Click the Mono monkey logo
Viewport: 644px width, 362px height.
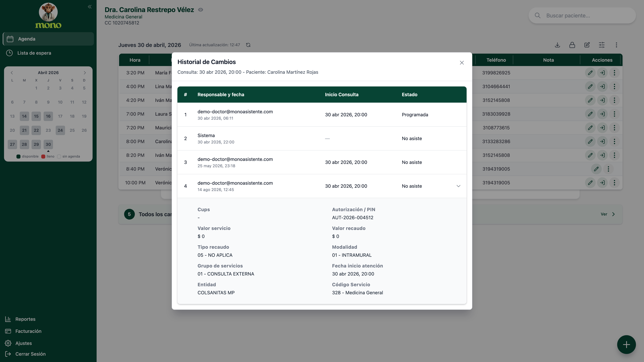point(48,15)
